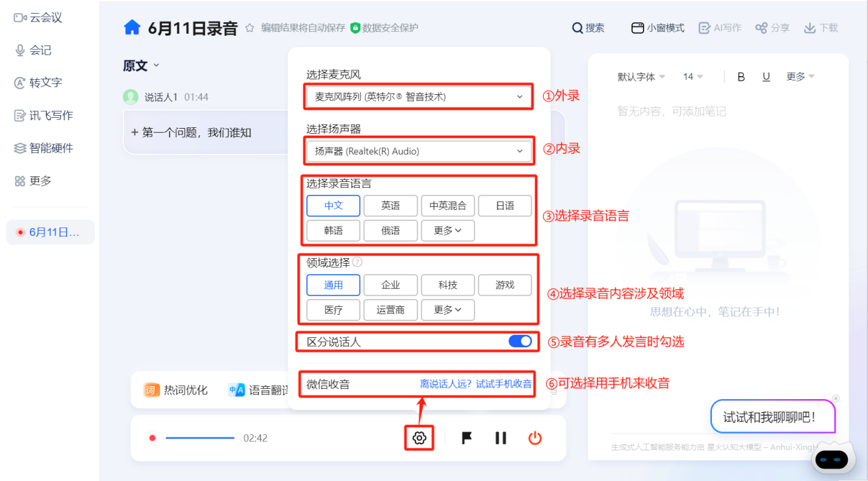The image size is (868, 481).
Task: Click the 说话人1 avatar icon
Action: 131,97
